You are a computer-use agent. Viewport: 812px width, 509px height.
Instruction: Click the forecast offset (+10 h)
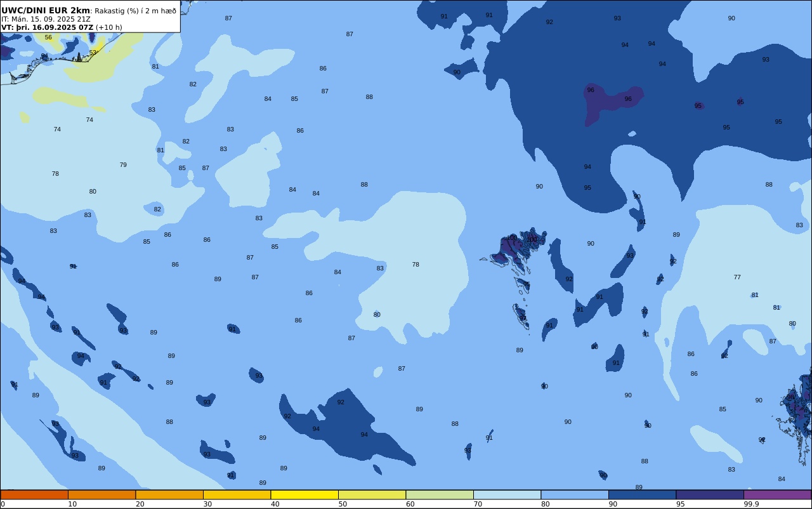[x=109, y=27]
